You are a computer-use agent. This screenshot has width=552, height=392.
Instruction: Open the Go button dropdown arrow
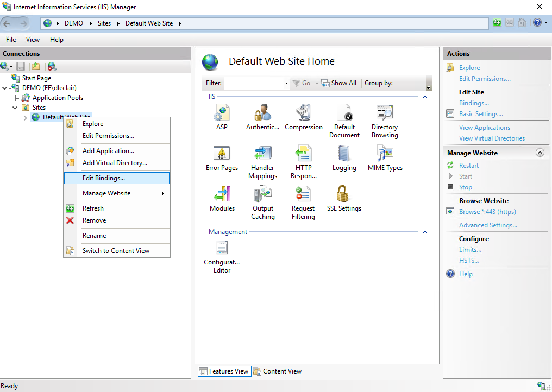point(317,84)
